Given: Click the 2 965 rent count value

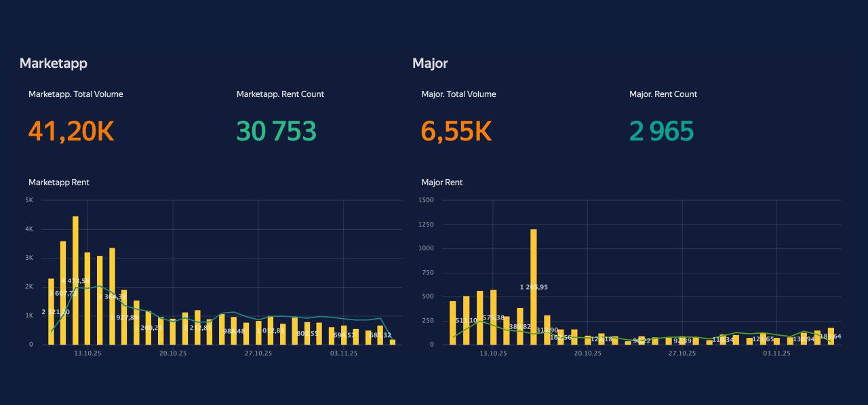Looking at the screenshot, I should [662, 131].
